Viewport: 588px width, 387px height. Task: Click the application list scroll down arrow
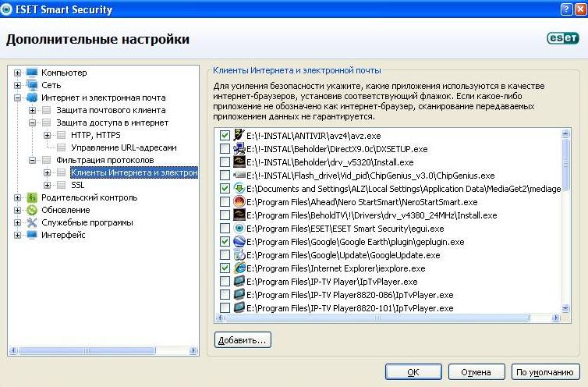(565, 310)
